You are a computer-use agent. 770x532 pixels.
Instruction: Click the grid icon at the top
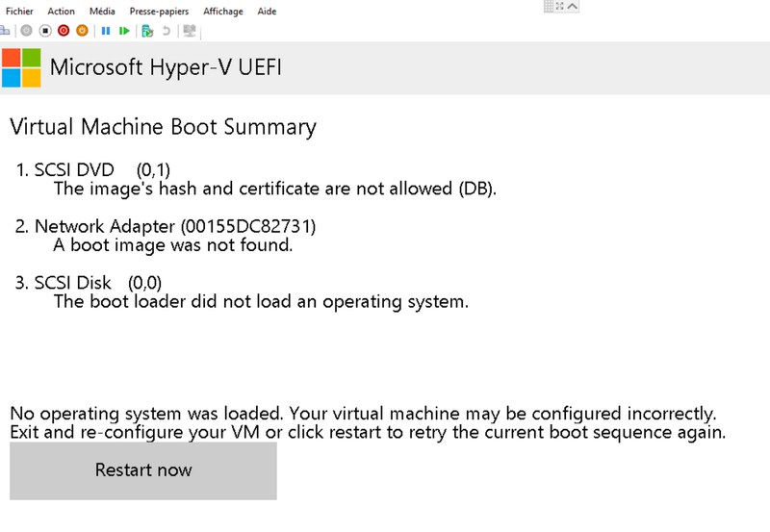pos(550,6)
